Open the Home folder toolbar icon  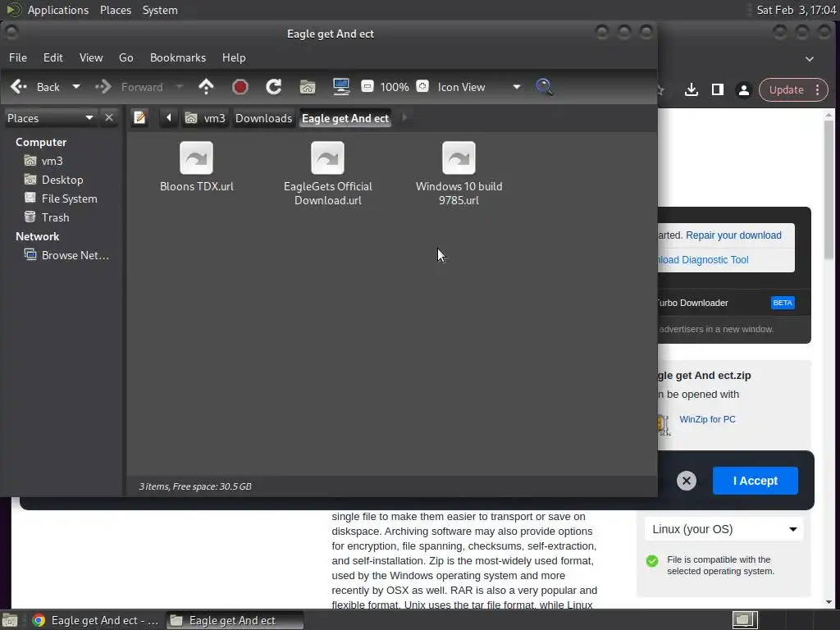[308, 87]
